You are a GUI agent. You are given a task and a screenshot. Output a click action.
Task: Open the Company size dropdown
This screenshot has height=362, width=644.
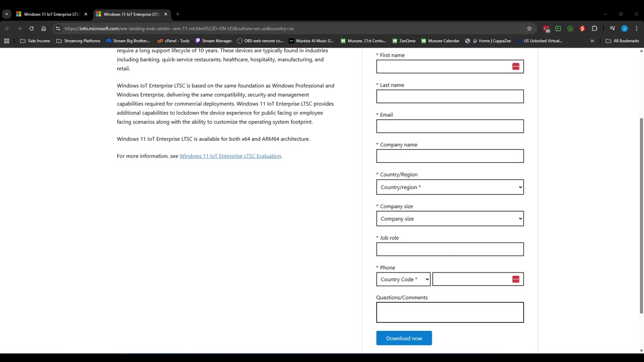(x=450, y=219)
